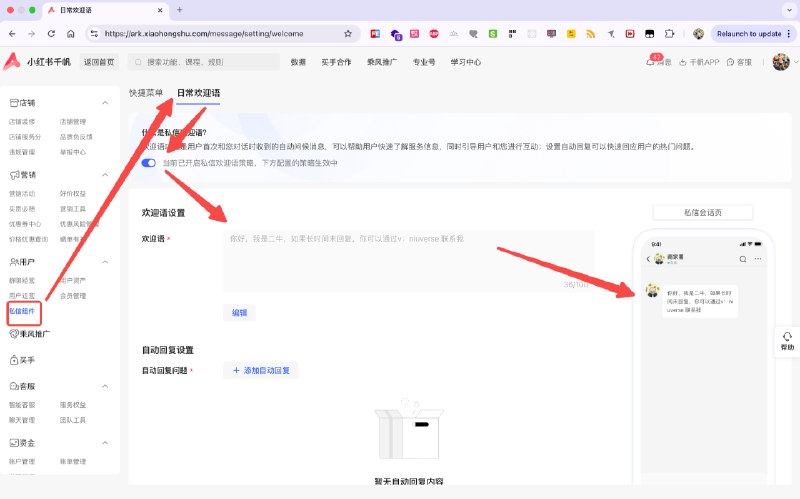Switch to the 快捷菜单 tab
The width and height of the screenshot is (800, 499).
146,93
